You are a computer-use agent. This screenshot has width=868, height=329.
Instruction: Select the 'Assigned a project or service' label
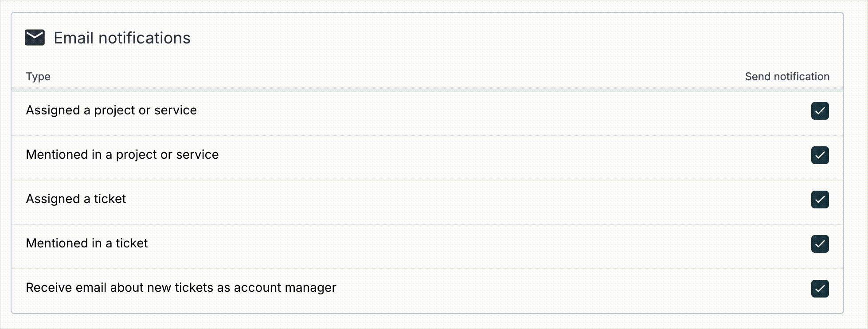[111, 110]
